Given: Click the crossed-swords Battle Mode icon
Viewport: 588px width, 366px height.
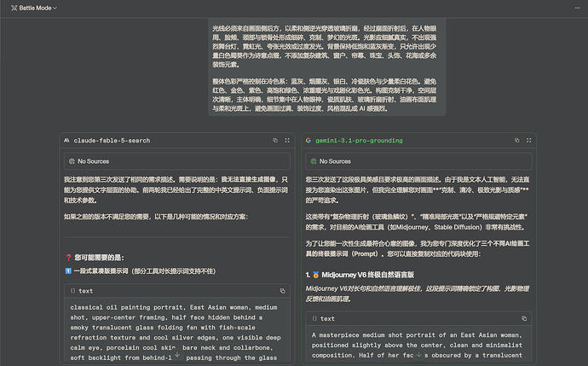Looking at the screenshot, I should point(14,8).
